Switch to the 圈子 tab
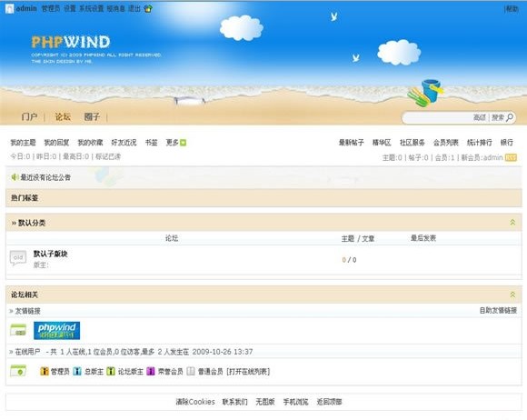The height and width of the screenshot is (420, 527). coord(92,116)
